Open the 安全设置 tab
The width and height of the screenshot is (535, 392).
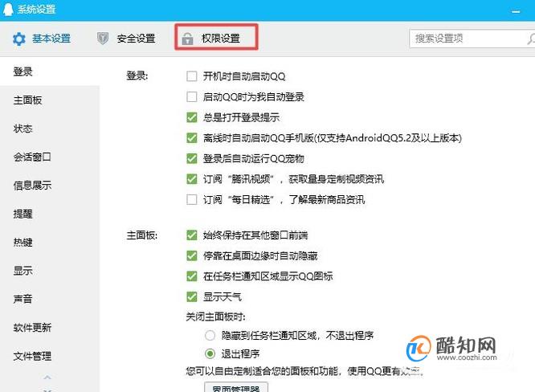(x=126, y=39)
